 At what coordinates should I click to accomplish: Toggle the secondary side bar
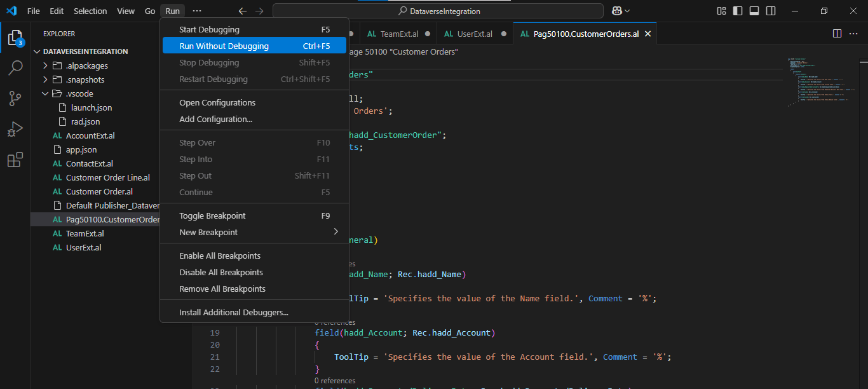[x=771, y=11]
